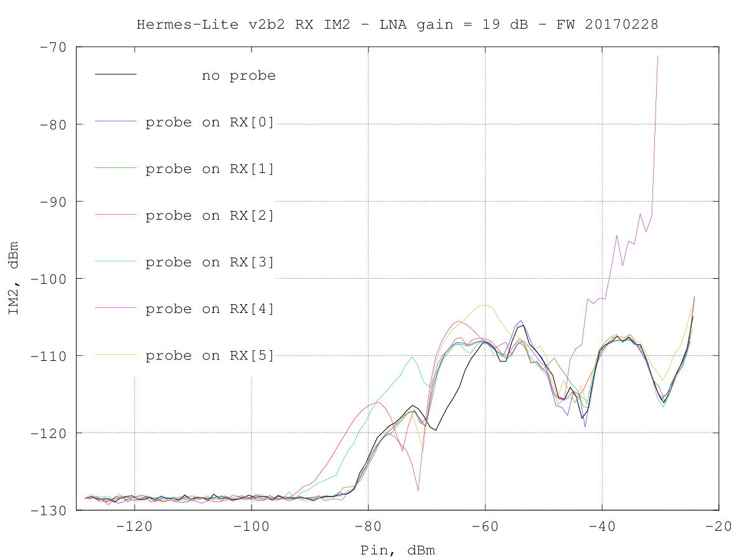Click the -80 x-axis tick label

[369, 526]
